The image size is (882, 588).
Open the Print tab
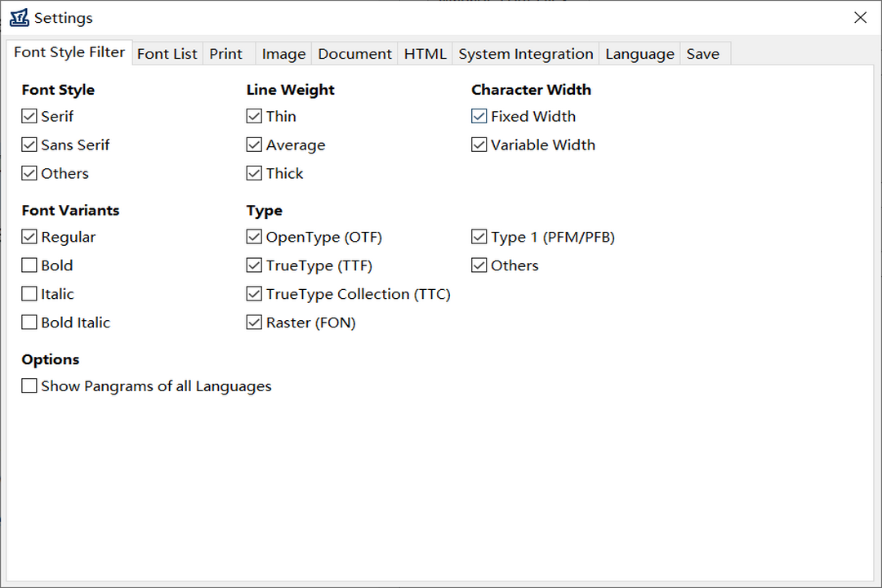click(x=225, y=54)
